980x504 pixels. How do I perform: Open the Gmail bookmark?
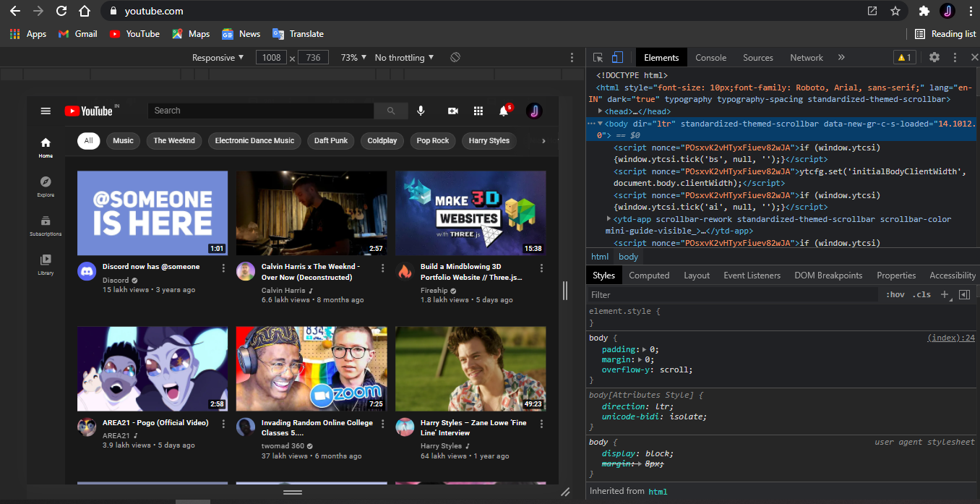pyautogui.click(x=77, y=34)
